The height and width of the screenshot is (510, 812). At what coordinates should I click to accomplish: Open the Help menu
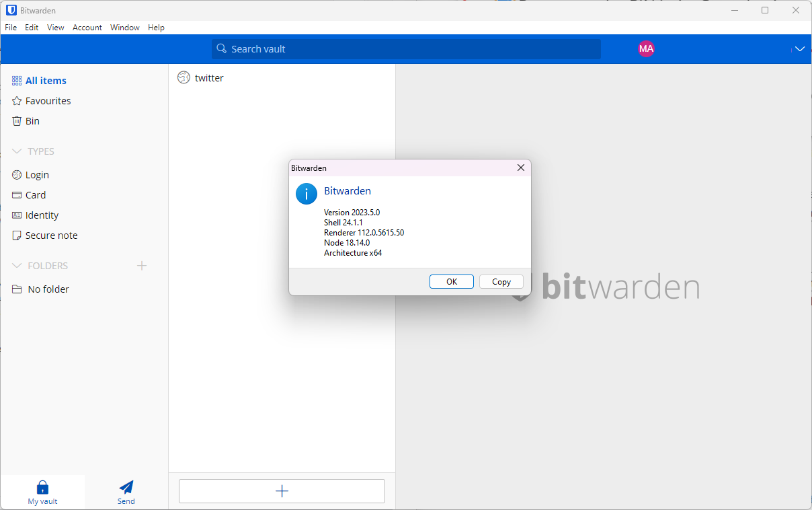(156, 28)
